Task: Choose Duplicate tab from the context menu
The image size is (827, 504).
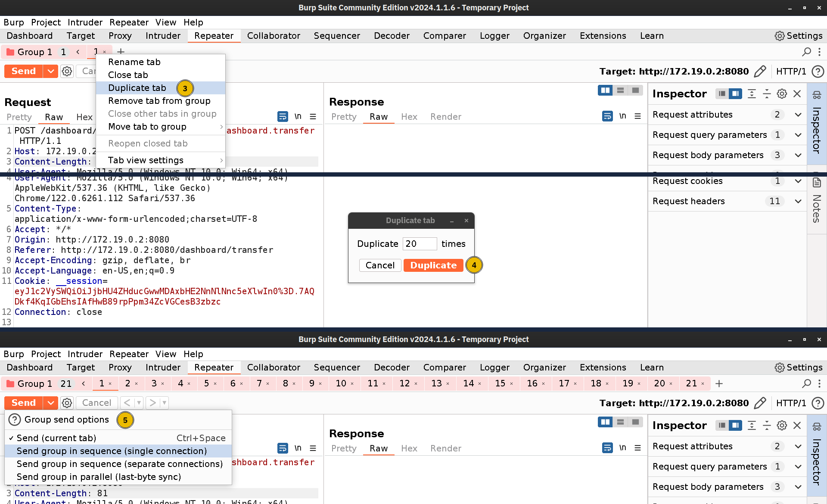Action: tap(137, 87)
